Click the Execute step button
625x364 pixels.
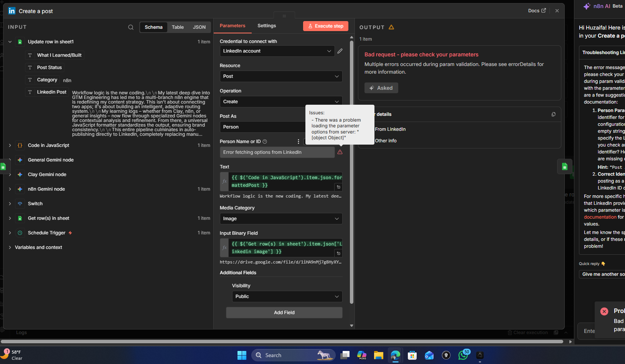point(326,26)
